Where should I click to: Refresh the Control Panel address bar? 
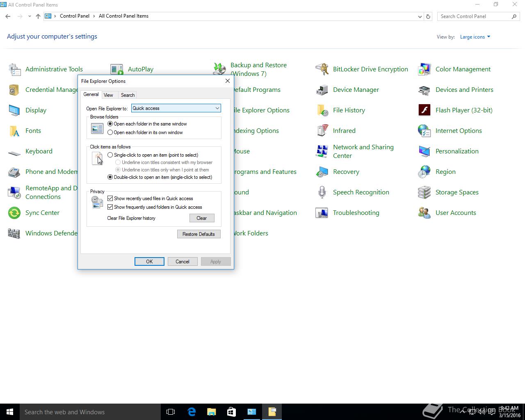point(428,16)
